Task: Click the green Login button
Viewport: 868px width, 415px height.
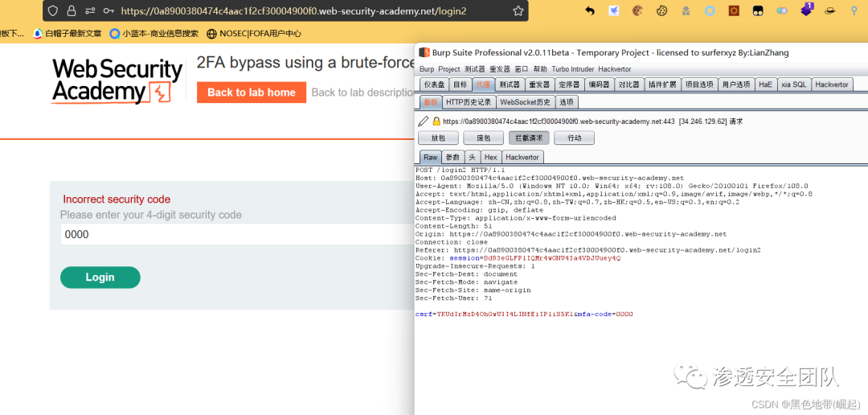Action: [100, 277]
